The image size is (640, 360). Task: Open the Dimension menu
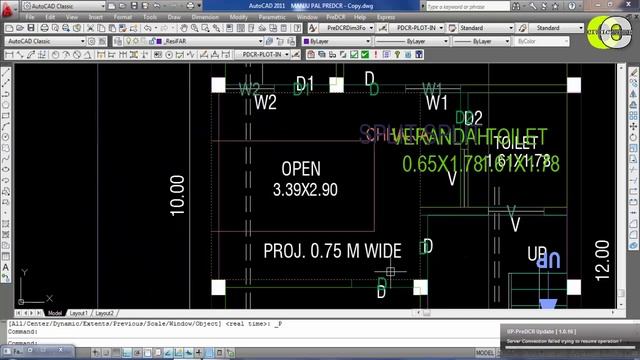tap(205, 17)
